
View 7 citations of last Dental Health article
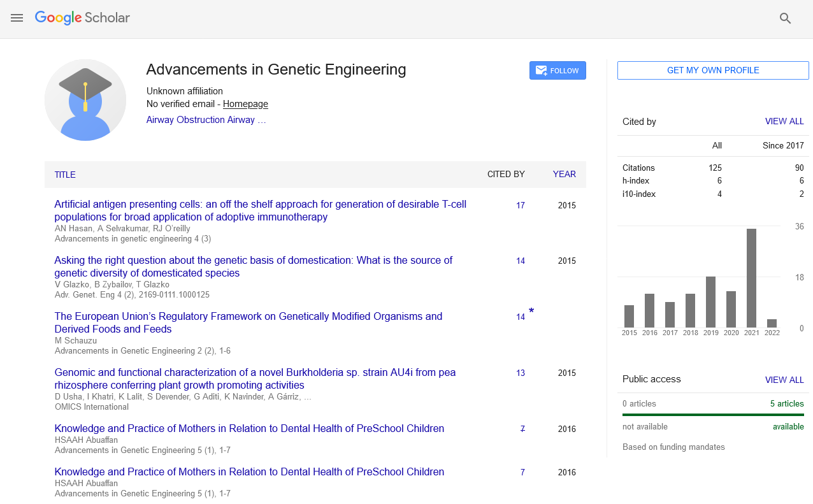pyautogui.click(x=522, y=472)
